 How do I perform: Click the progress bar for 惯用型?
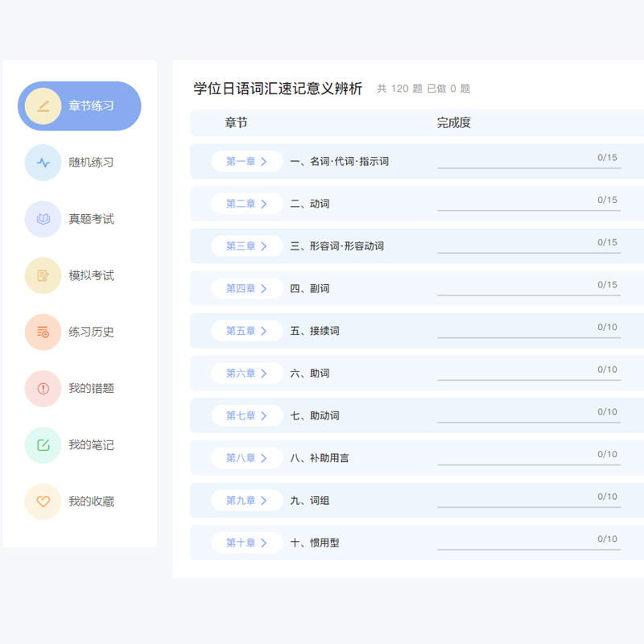point(529,549)
